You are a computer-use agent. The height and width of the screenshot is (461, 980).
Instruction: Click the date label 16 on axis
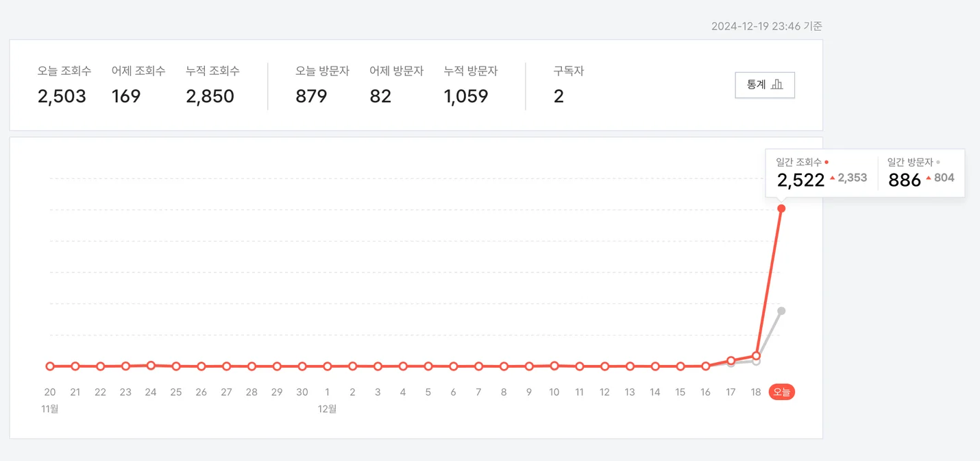tap(706, 392)
